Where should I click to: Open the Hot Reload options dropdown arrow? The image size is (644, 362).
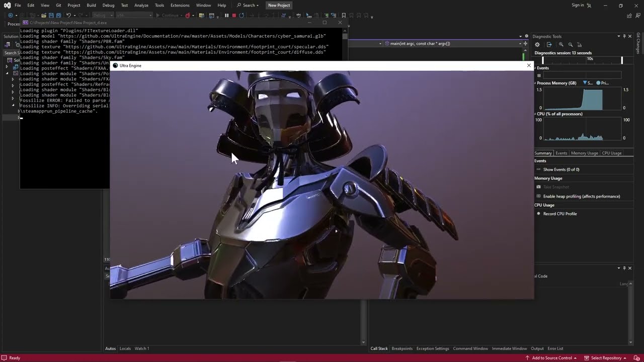[193, 16]
